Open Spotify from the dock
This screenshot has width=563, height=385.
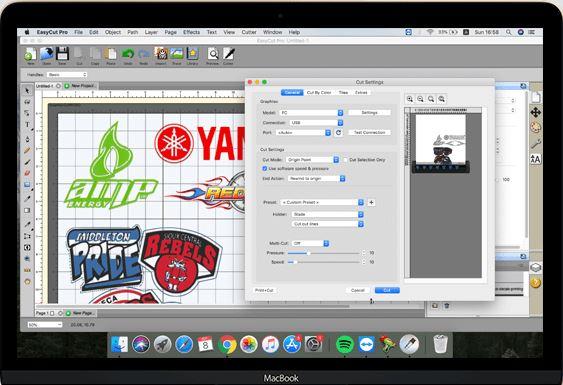point(344,344)
